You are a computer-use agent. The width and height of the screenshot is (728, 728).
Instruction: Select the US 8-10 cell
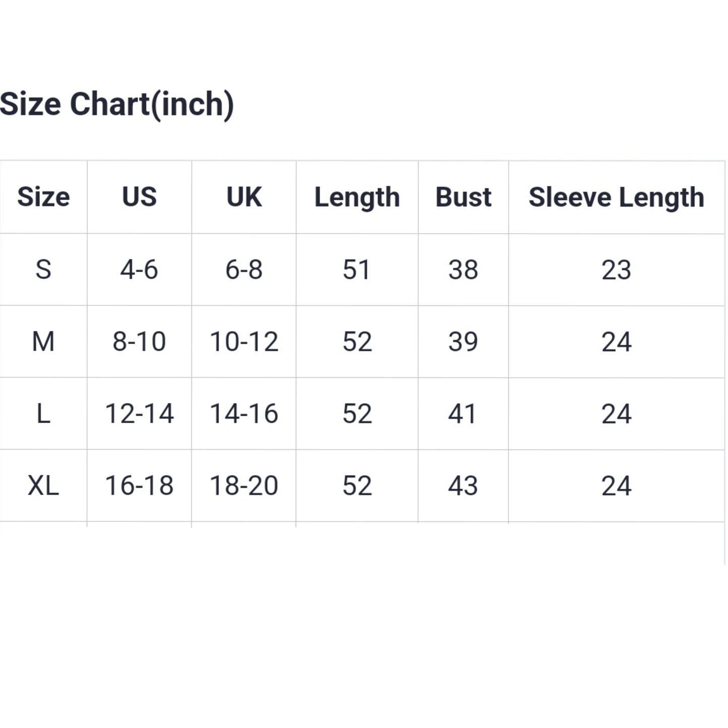click(x=139, y=342)
